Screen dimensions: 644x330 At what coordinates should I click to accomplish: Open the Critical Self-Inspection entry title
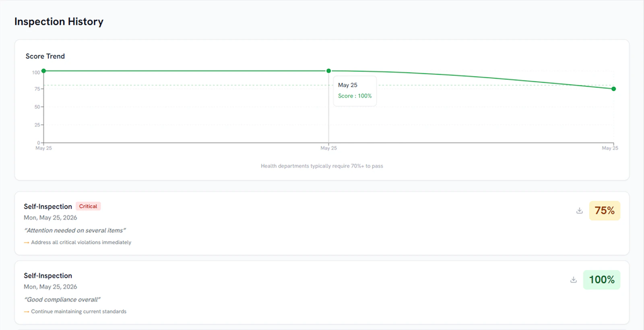(x=48, y=207)
